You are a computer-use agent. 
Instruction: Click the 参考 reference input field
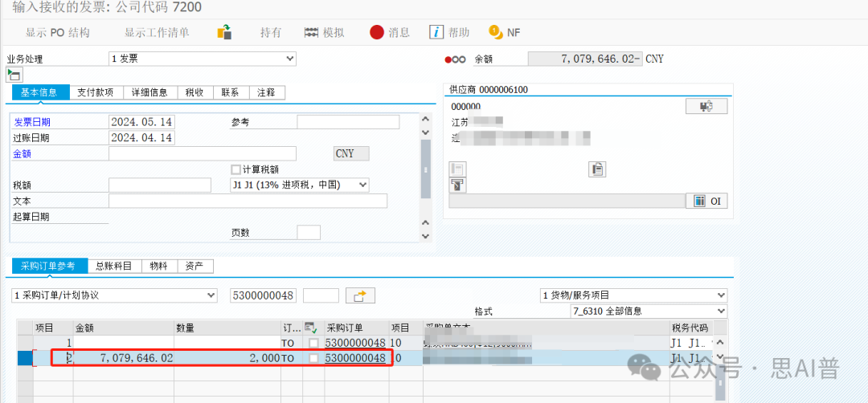348,121
